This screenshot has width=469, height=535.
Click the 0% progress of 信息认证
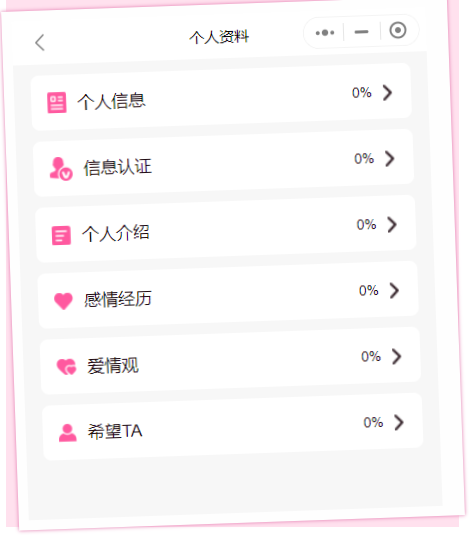[364, 159]
